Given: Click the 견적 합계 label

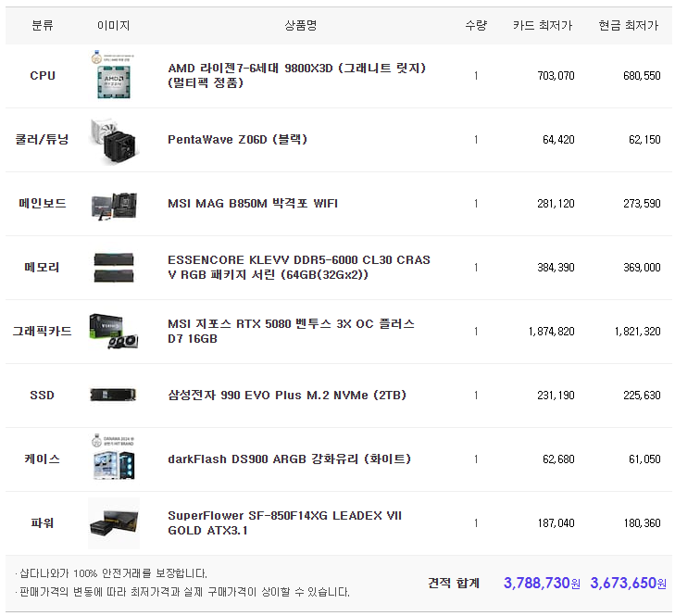Looking at the screenshot, I should coord(454,583).
